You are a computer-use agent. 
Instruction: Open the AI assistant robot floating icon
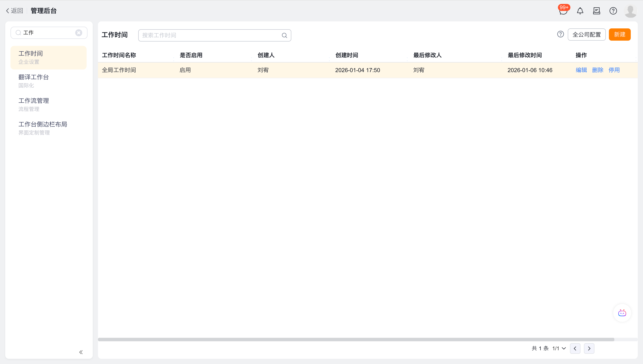coord(622,313)
